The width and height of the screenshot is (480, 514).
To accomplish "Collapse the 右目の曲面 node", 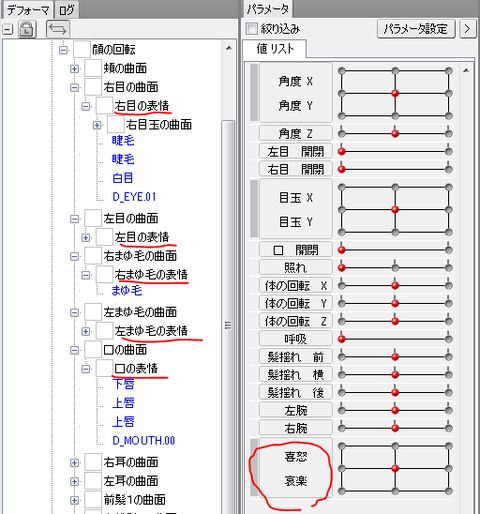I will [x=74, y=88].
